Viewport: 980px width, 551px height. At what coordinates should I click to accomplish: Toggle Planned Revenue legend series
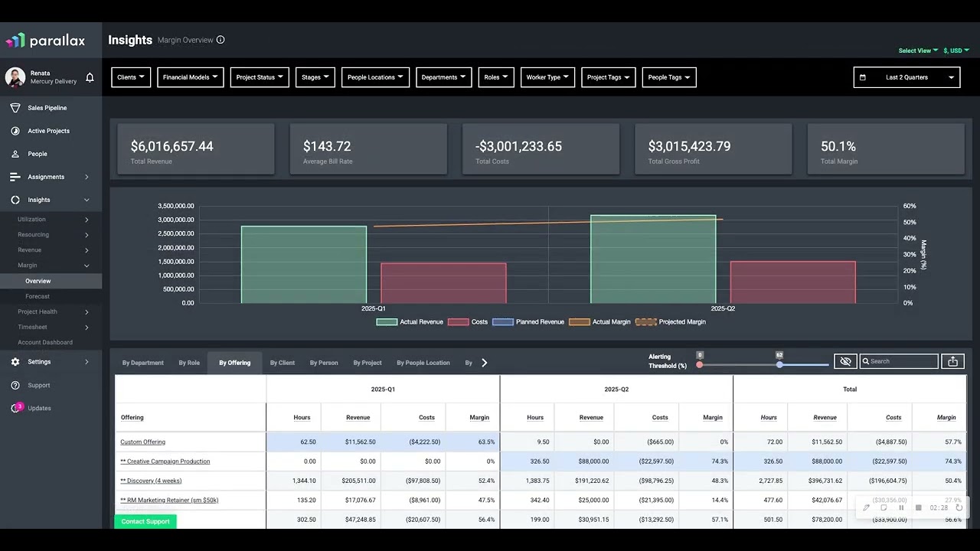point(528,322)
